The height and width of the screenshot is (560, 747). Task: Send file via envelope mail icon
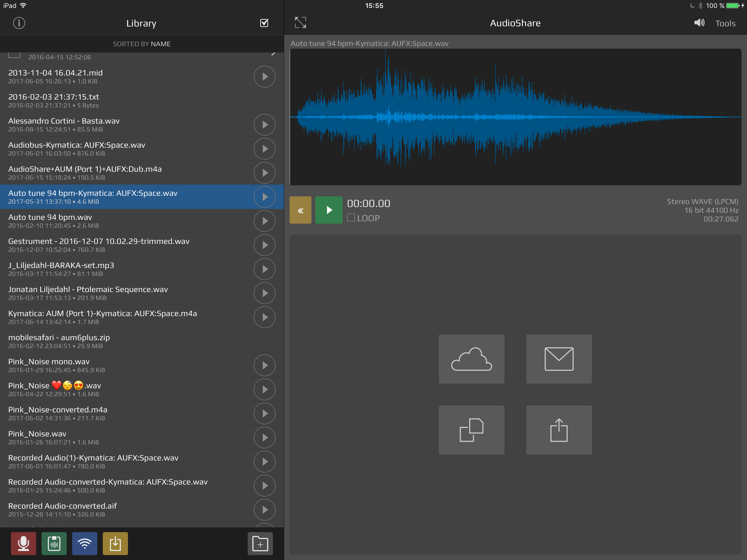[559, 359]
